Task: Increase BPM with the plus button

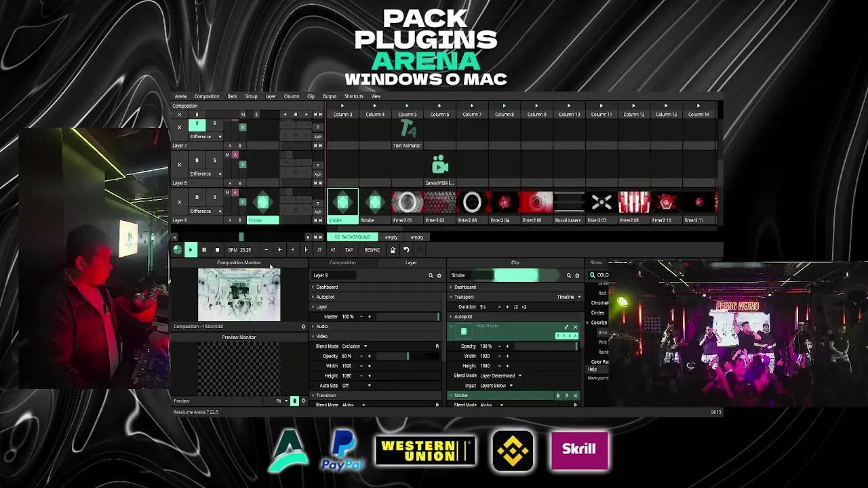Action: [279, 250]
